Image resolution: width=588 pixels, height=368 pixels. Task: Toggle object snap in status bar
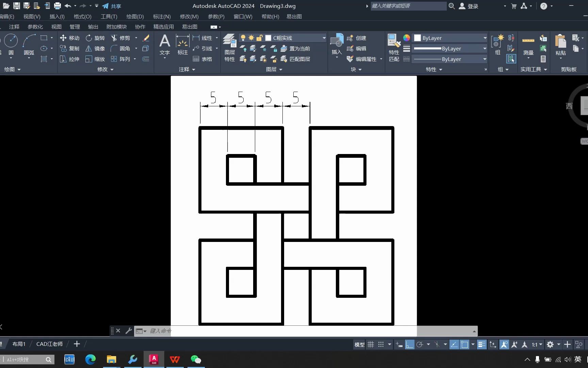(x=464, y=344)
